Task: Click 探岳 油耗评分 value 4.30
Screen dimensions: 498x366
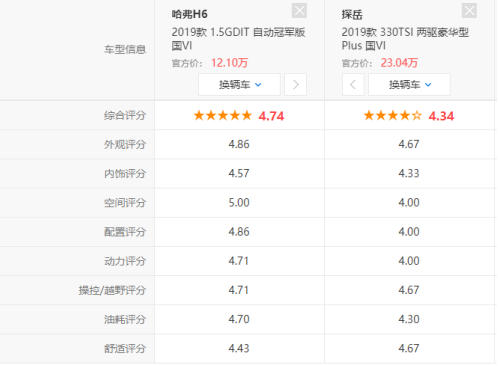Action: point(409,319)
